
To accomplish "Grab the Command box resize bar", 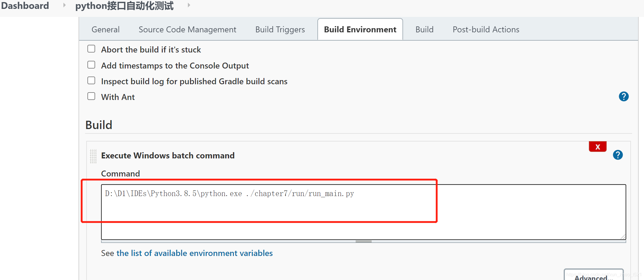I will pyautogui.click(x=363, y=241).
